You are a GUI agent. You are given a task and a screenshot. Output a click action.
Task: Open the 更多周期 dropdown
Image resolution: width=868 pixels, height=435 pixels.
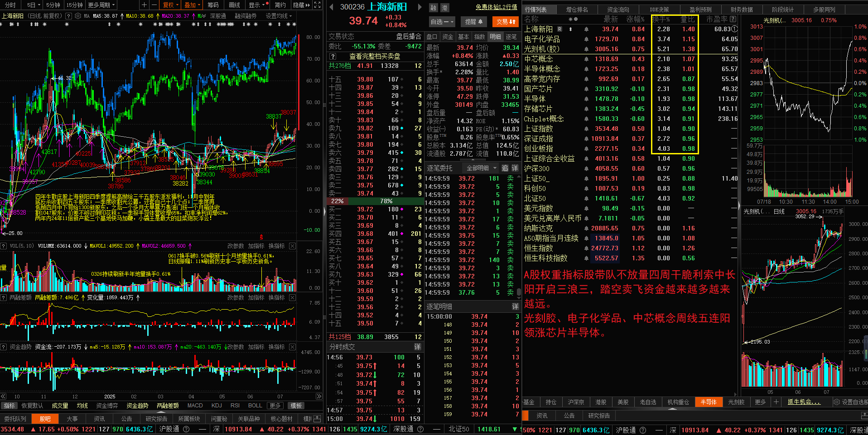click(101, 5)
